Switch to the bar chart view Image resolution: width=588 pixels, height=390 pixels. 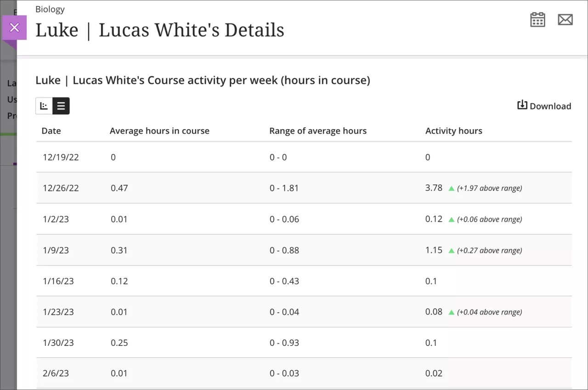44,106
